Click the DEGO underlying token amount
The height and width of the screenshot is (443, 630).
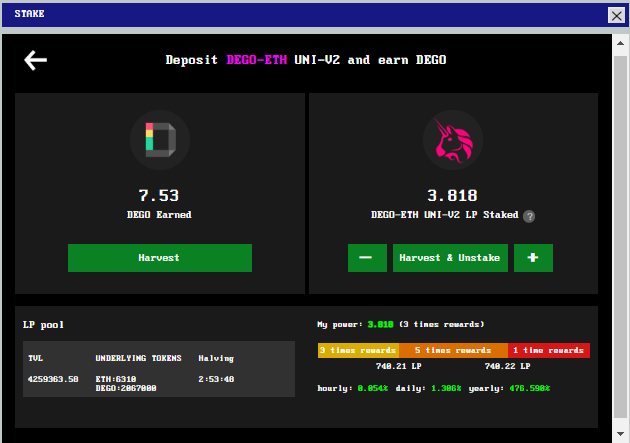126,388
